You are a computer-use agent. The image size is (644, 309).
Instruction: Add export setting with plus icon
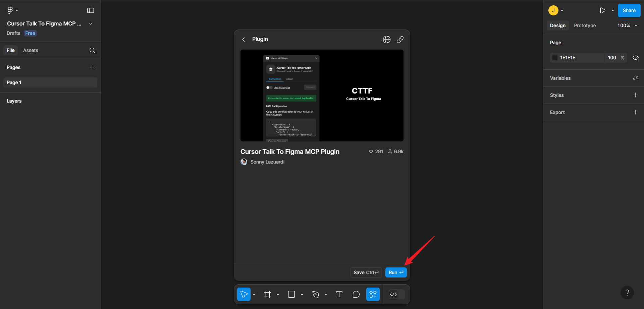click(x=635, y=112)
